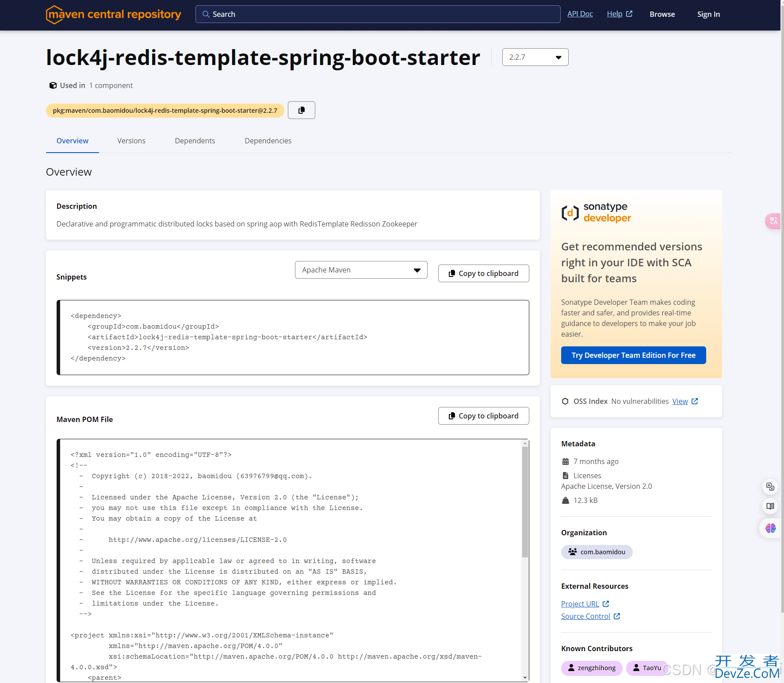Open the Help link
The width and height of the screenshot is (784, 683).
coord(614,14)
